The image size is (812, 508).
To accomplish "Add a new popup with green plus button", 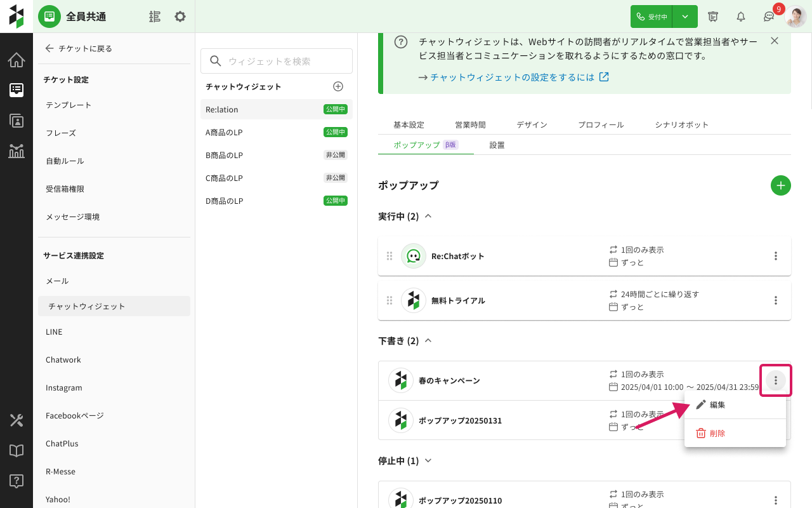I will point(780,185).
